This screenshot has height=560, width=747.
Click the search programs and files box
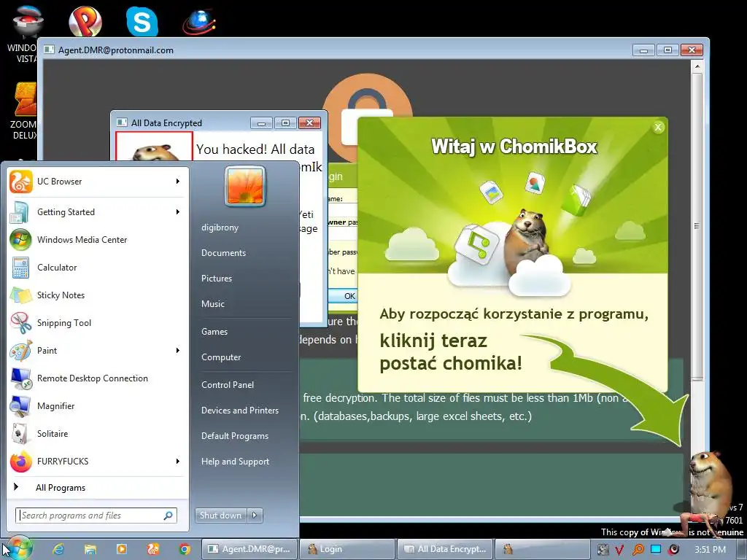click(96, 516)
